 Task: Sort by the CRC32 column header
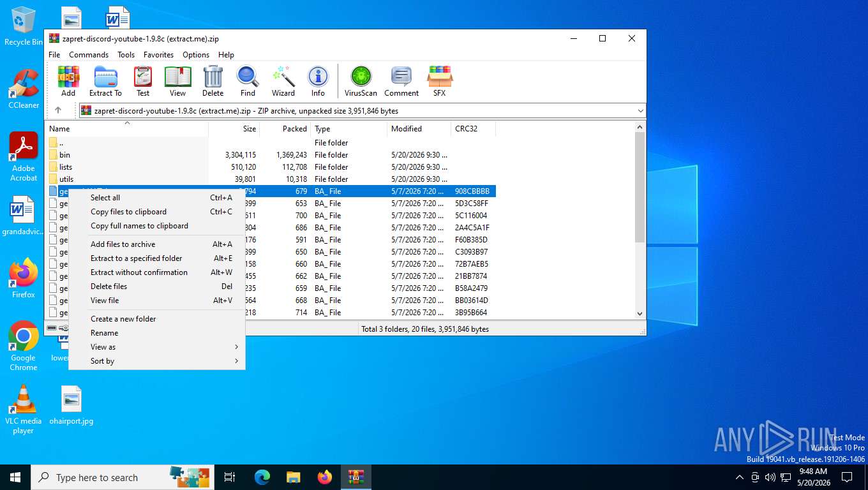click(x=473, y=129)
